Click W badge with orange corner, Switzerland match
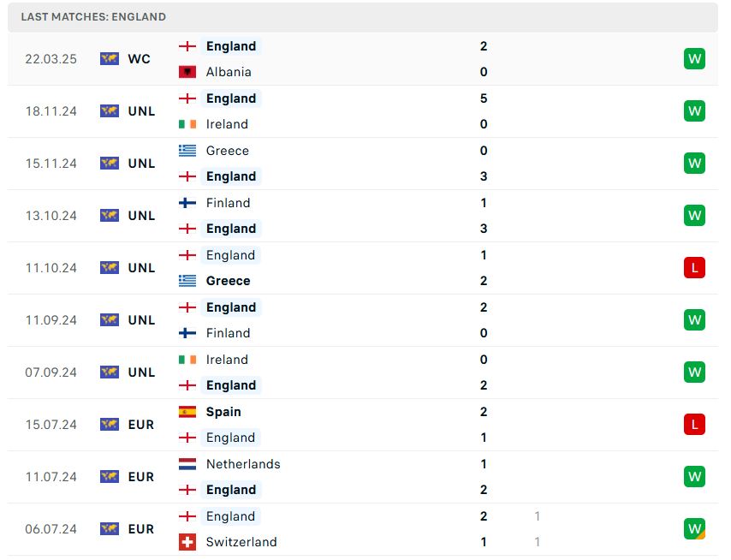The height and width of the screenshot is (560, 731). pos(694,529)
